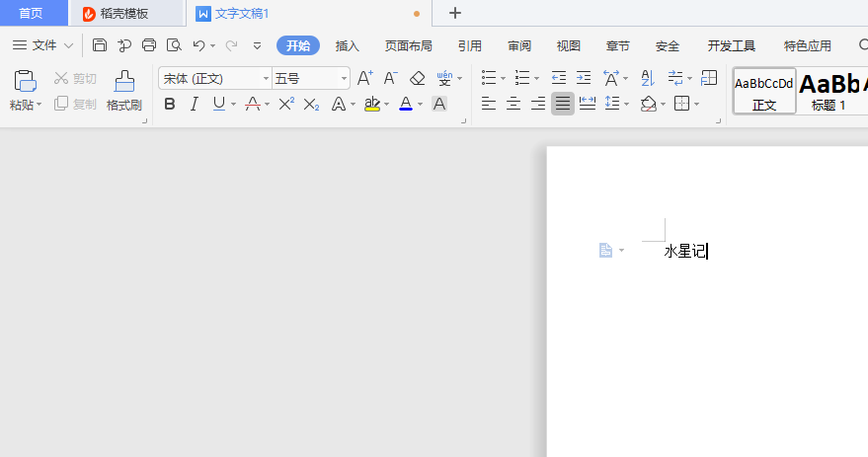Viewport: 868px width, 457px height.
Task: Click the sort (A-Z) icon
Action: pyautogui.click(x=648, y=78)
